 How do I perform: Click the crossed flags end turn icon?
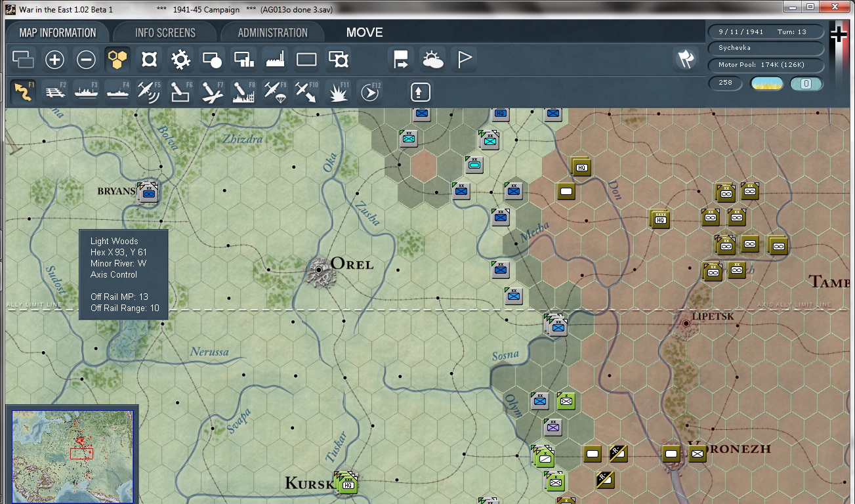click(x=685, y=60)
